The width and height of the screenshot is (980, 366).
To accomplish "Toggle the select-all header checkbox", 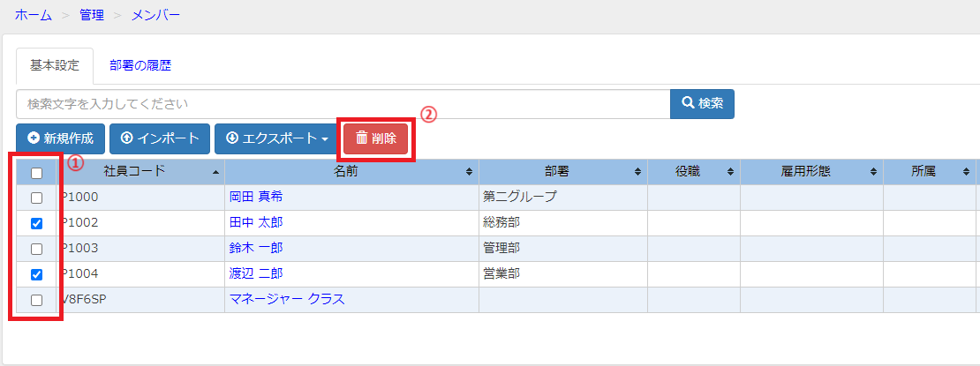I will [x=37, y=173].
